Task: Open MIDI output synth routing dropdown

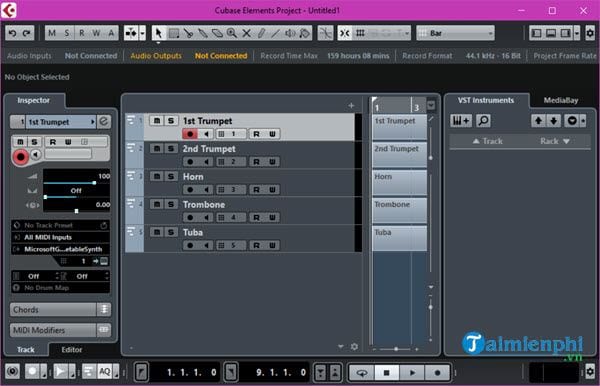Action: 61,249
